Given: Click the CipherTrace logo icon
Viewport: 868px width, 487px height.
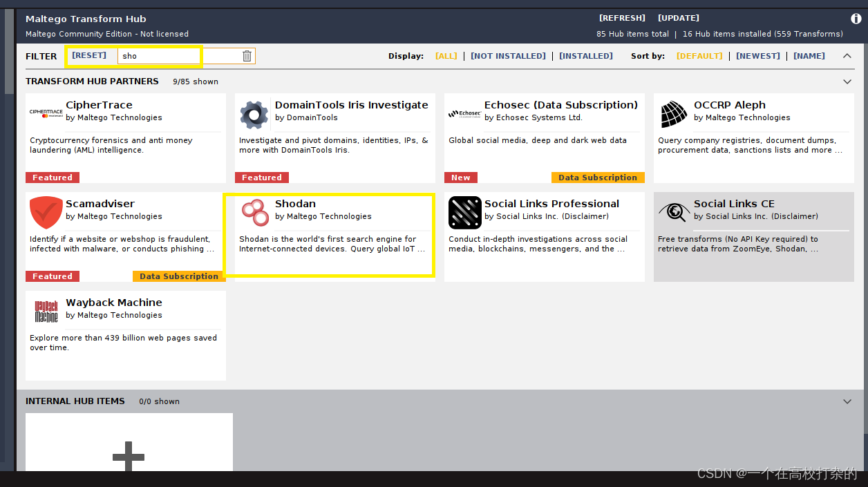Looking at the screenshot, I should pyautogui.click(x=46, y=112).
